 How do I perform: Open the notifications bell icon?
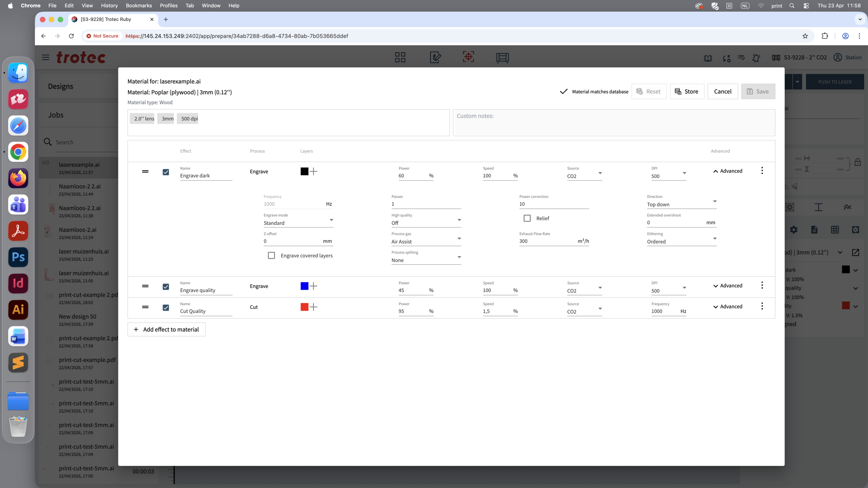756,58
